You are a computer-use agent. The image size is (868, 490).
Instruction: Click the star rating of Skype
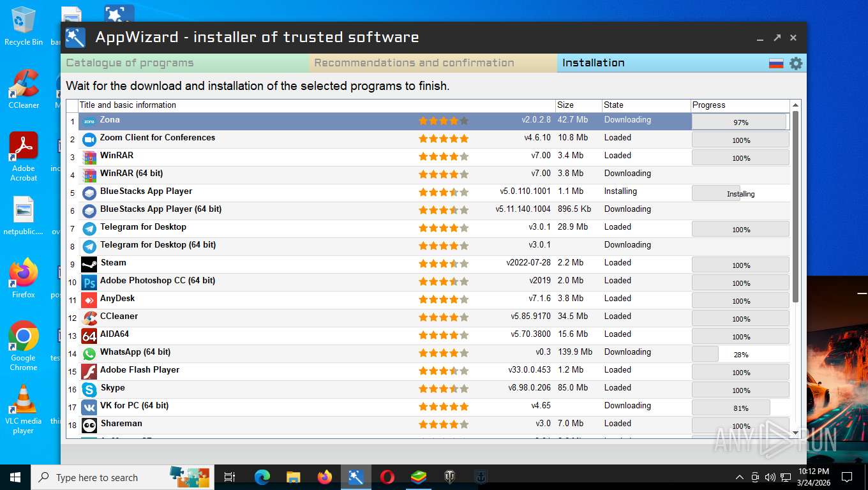pyautogui.click(x=444, y=389)
